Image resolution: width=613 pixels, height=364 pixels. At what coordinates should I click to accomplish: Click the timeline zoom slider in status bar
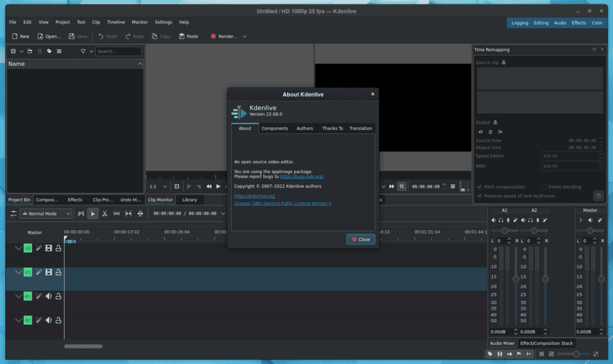(x=573, y=354)
